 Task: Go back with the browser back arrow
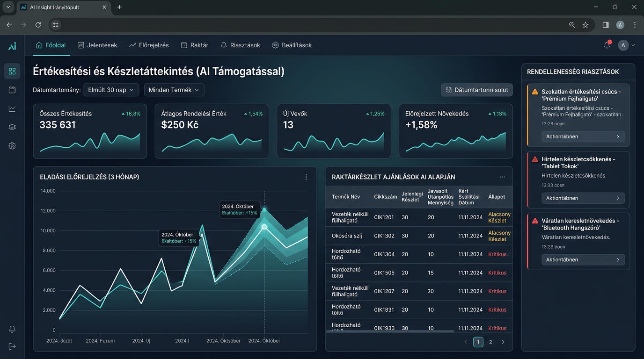coord(9,25)
